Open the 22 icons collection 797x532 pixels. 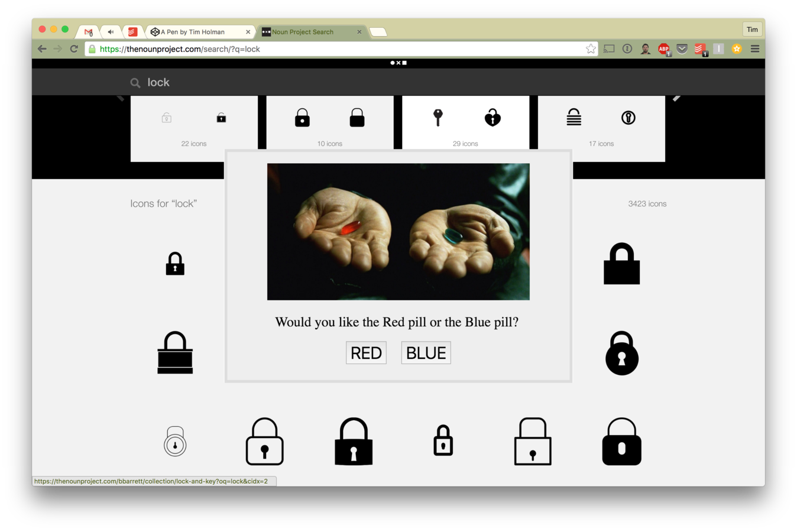coord(194,128)
